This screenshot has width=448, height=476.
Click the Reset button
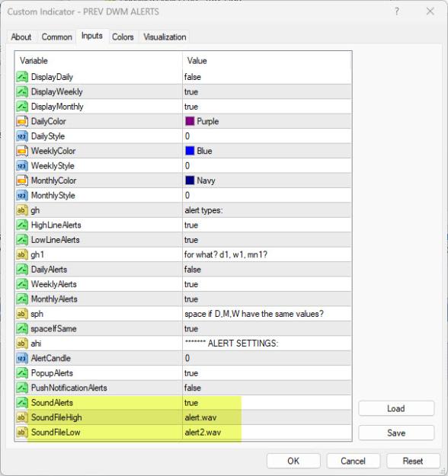413,461
